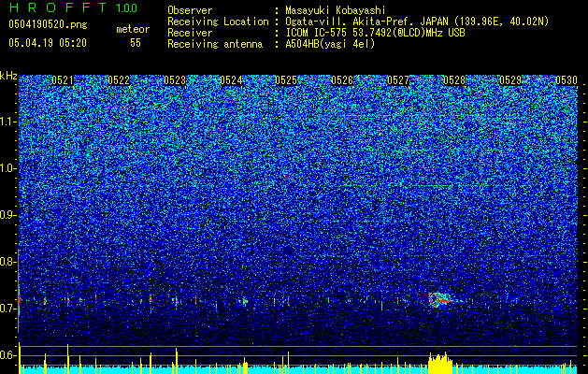Select observer name Masayuki Kobayashi
Viewport: 588px width, 374px height.
point(336,10)
